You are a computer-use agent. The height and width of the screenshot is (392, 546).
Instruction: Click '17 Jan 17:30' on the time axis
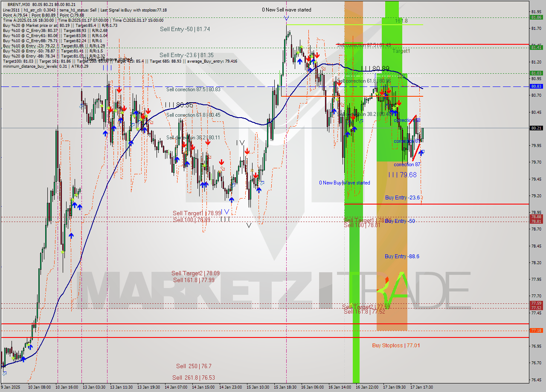[421, 387]
